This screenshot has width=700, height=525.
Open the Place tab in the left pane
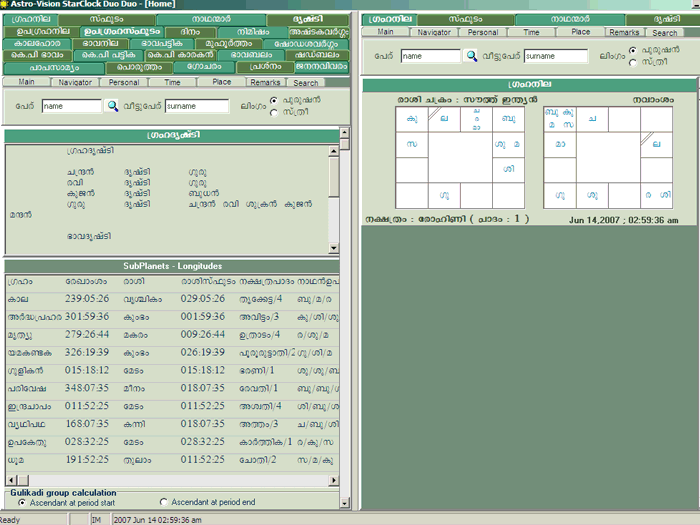tap(221, 82)
